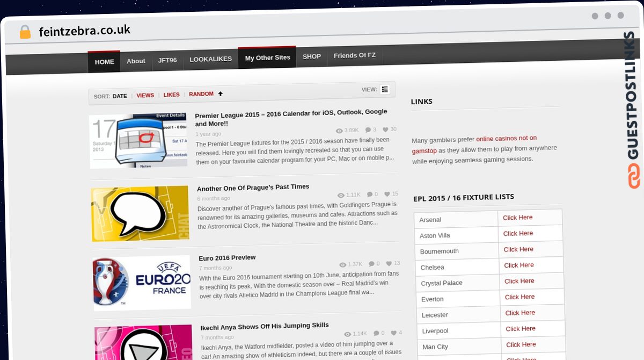Open the HOME menu item
The image size is (644, 360).
104,62
